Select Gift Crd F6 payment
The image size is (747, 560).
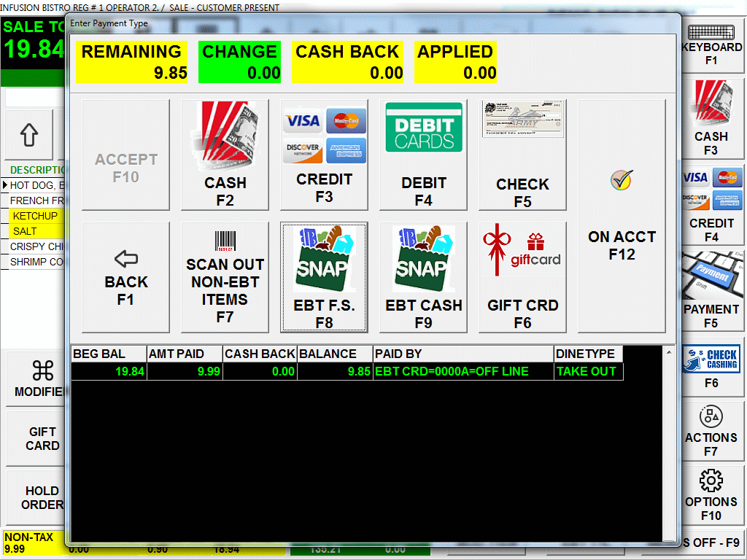pyautogui.click(x=522, y=277)
